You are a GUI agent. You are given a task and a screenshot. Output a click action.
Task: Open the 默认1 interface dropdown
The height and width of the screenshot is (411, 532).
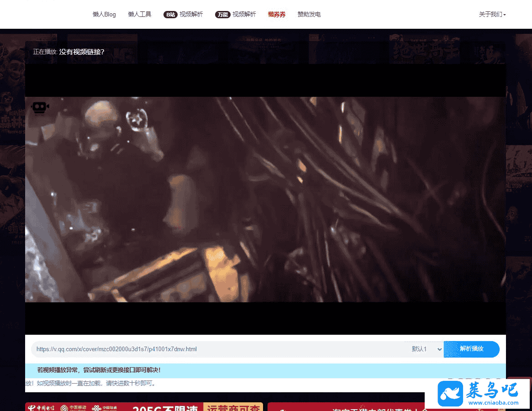tap(427, 349)
